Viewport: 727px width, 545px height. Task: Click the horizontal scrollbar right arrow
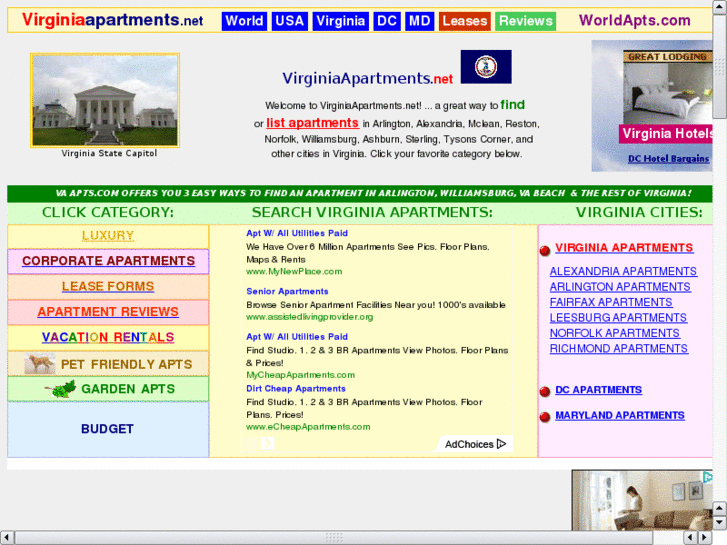(704, 538)
